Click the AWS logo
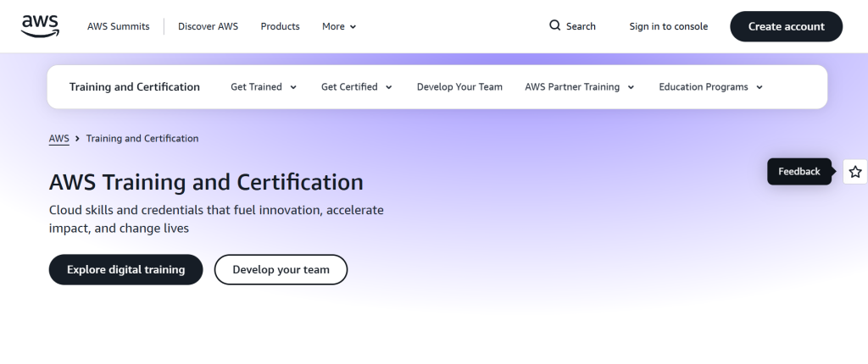Screen dimensions: 868x364 coord(40,26)
